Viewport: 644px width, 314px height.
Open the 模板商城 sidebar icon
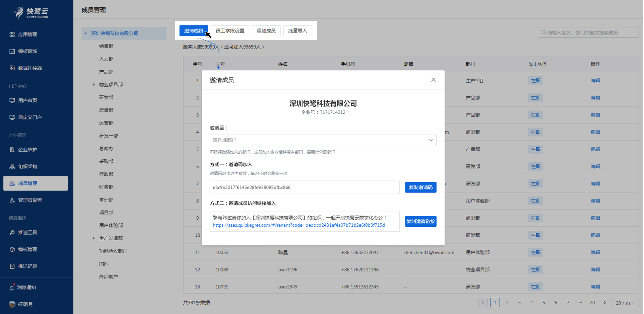pos(12,51)
